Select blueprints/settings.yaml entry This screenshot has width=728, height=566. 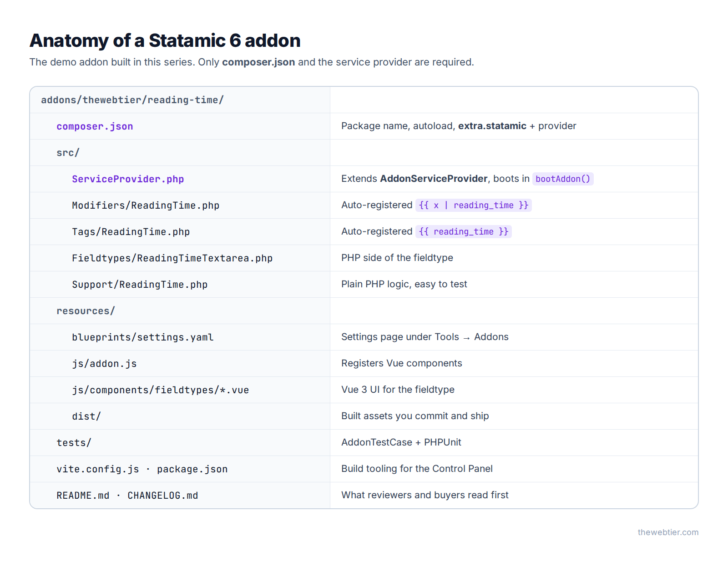coord(143,337)
